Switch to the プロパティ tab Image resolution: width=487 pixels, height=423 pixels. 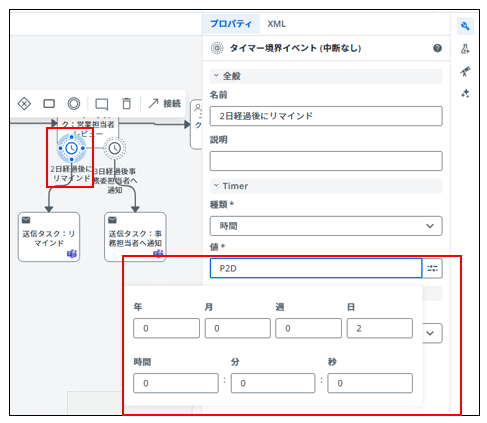231,24
